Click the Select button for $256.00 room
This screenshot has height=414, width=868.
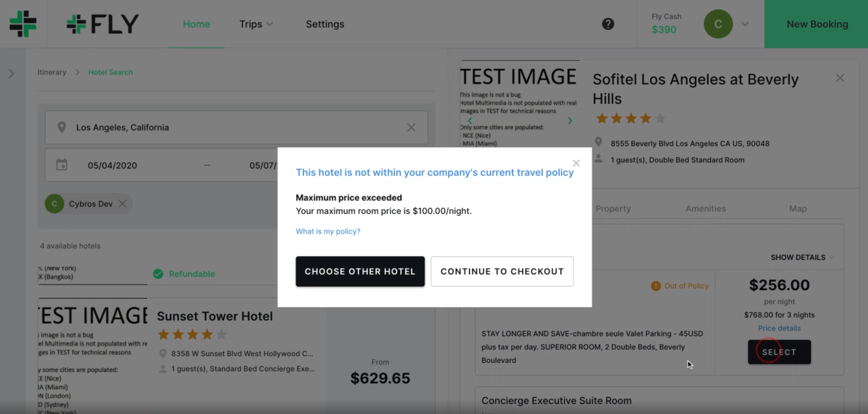coord(779,352)
